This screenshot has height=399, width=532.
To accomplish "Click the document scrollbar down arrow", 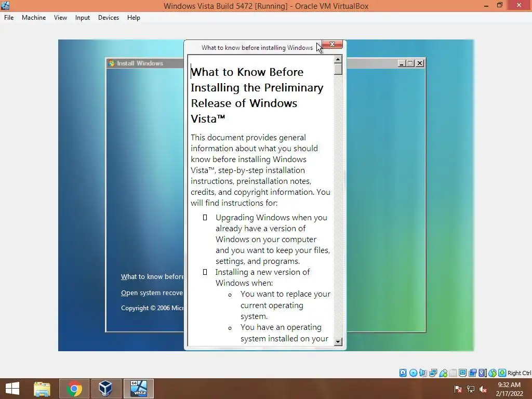I will (338, 342).
